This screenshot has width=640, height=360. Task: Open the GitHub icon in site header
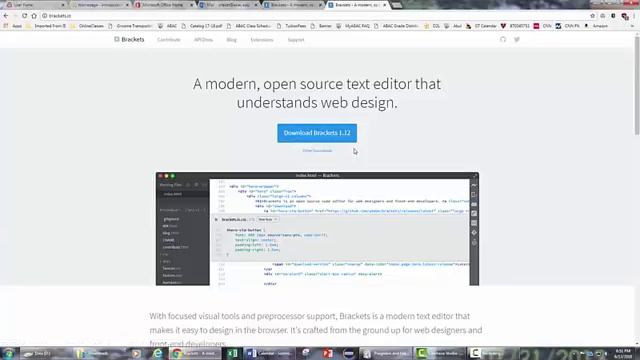click(503, 40)
